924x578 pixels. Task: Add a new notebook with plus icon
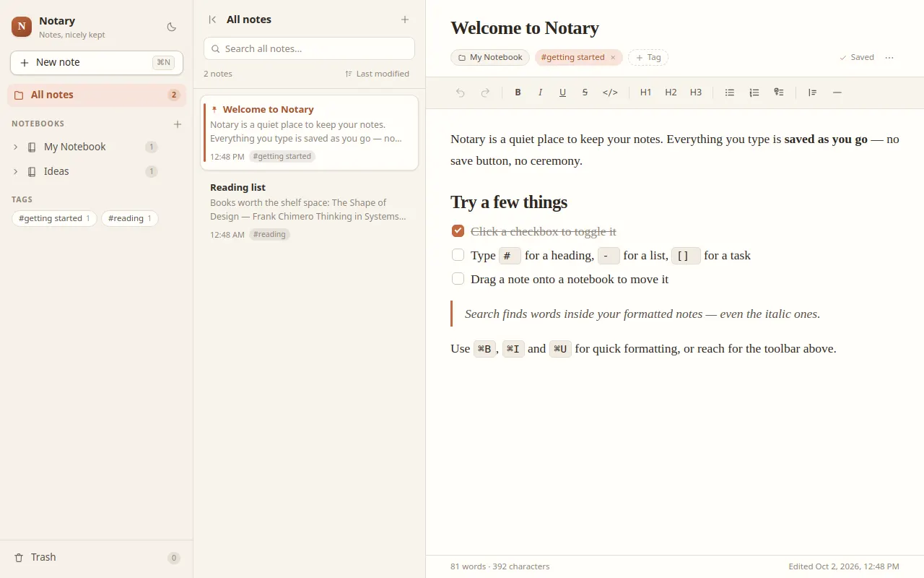pyautogui.click(x=178, y=124)
